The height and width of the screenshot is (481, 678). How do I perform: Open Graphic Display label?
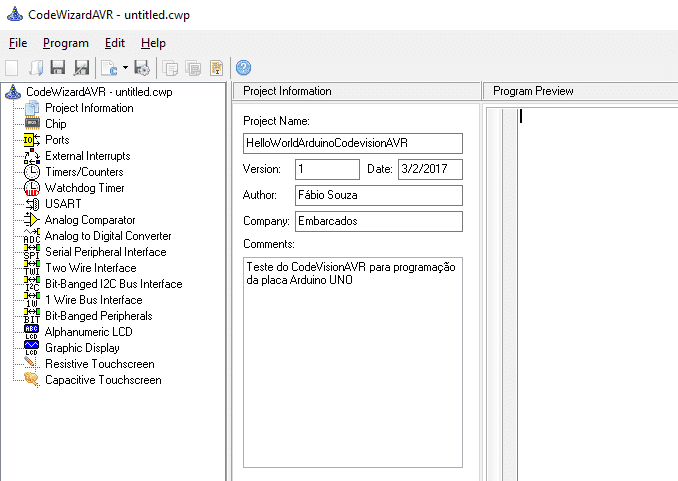[x=82, y=348]
